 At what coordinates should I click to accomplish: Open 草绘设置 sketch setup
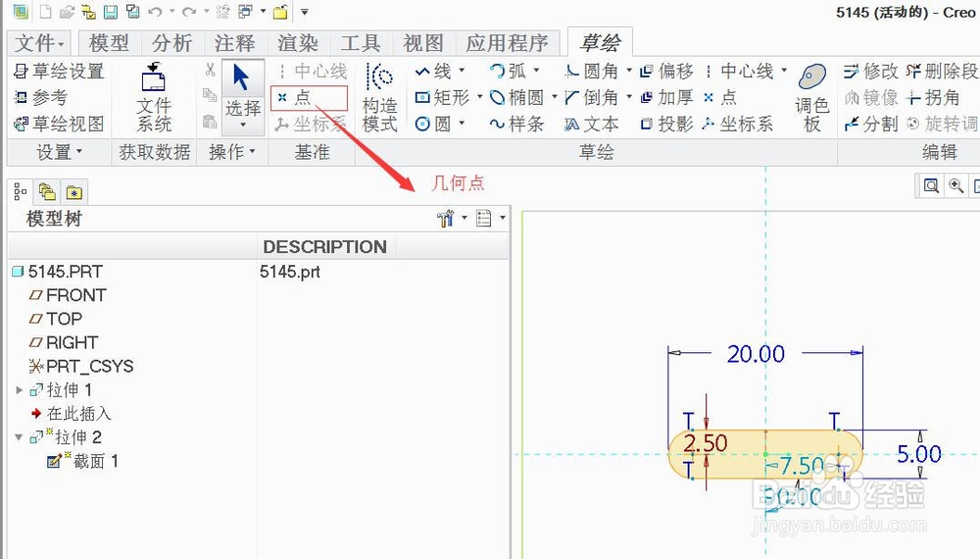[59, 72]
